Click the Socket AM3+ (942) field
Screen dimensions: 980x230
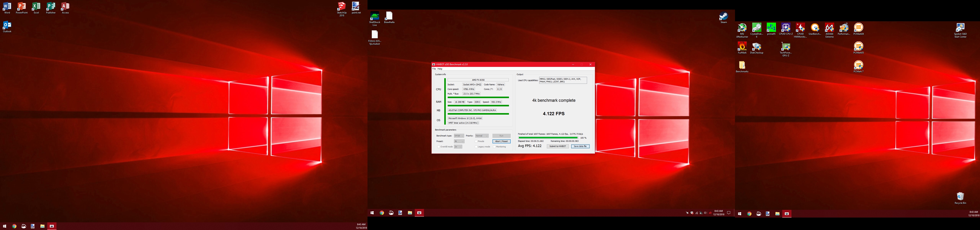(x=472, y=85)
